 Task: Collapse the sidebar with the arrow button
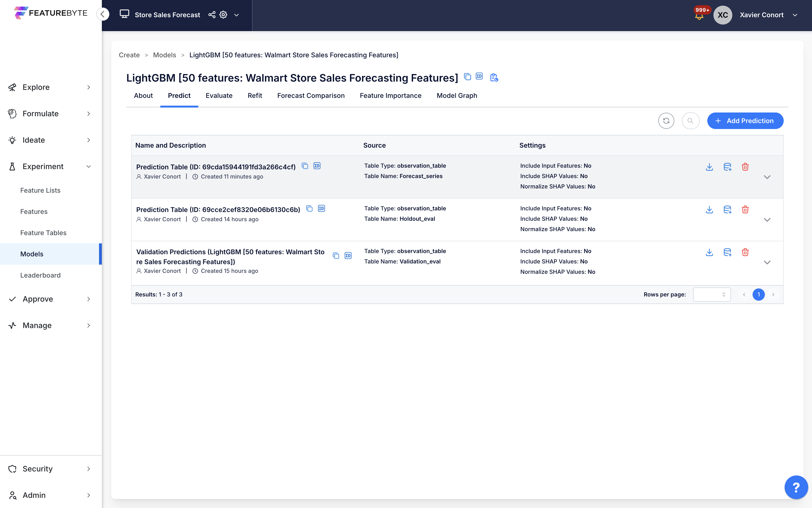pos(103,14)
